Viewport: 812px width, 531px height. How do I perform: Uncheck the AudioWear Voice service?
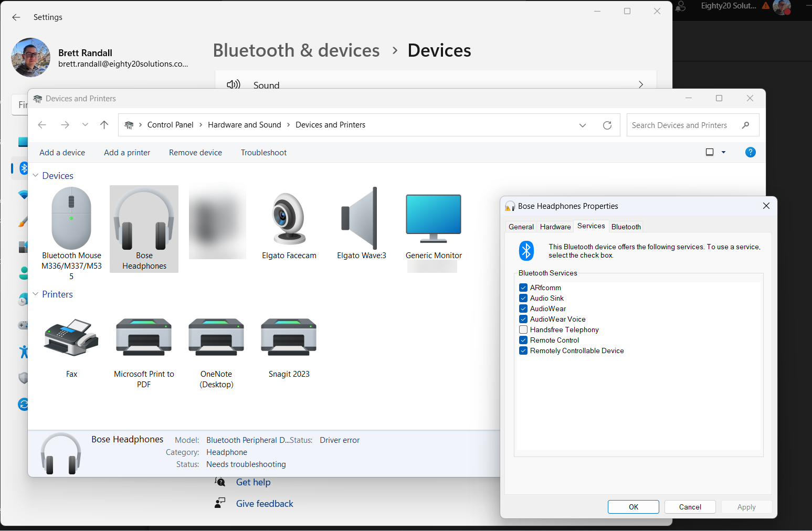(523, 319)
